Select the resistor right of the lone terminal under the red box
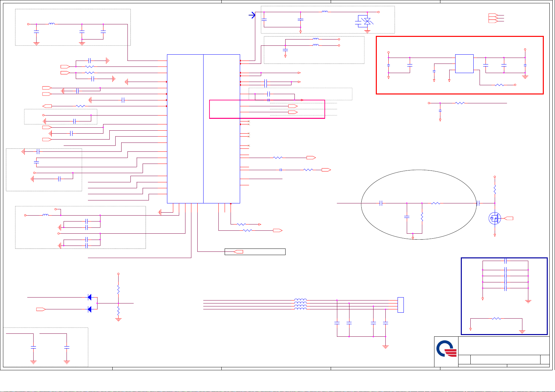The width and height of the screenshot is (555, 392). [x=460, y=103]
